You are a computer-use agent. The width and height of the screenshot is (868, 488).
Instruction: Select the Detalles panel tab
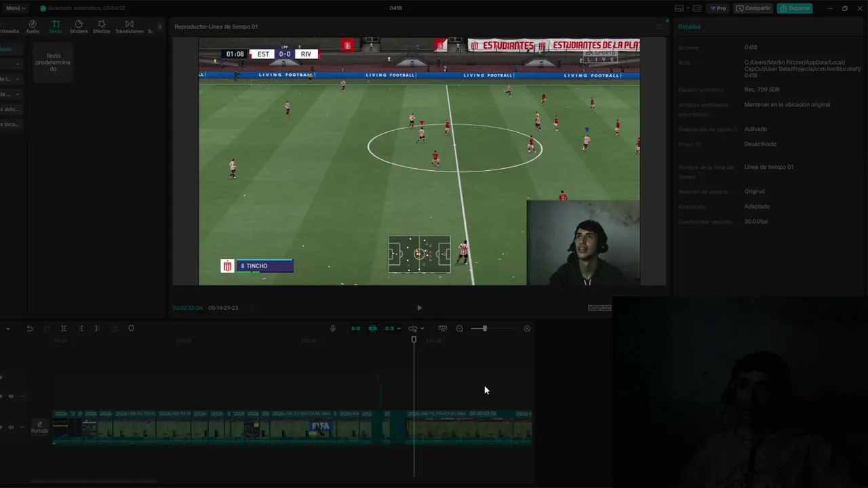(x=689, y=26)
